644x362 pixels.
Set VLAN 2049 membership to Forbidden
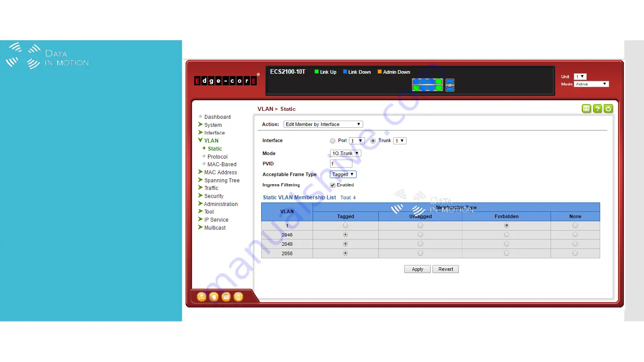[506, 244]
